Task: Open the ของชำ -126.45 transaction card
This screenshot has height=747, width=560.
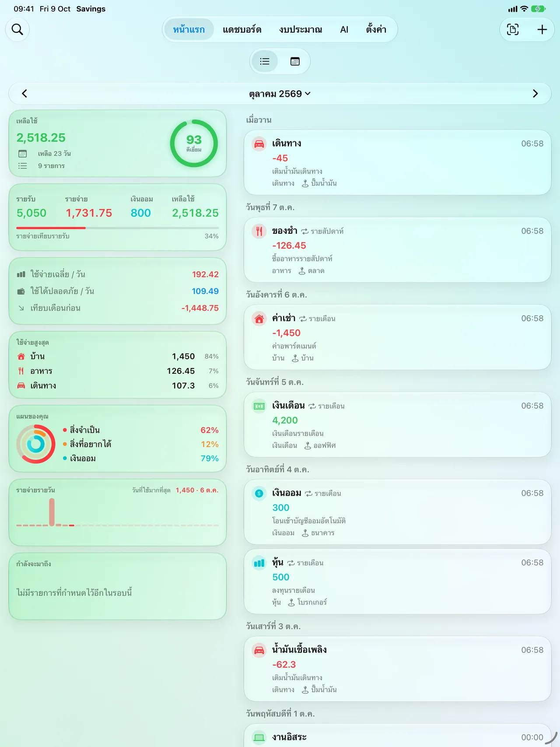Action: tap(397, 250)
